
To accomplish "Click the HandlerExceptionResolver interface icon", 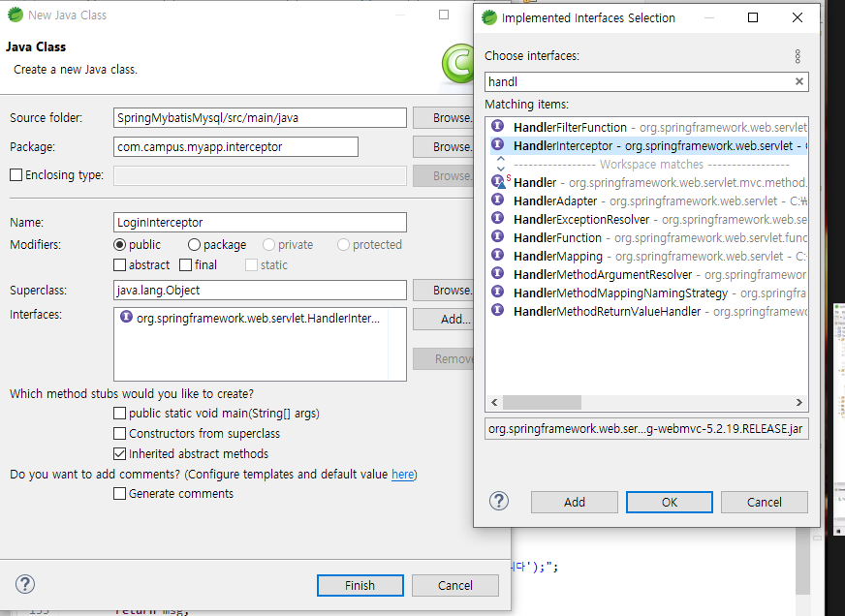I will pos(497,218).
